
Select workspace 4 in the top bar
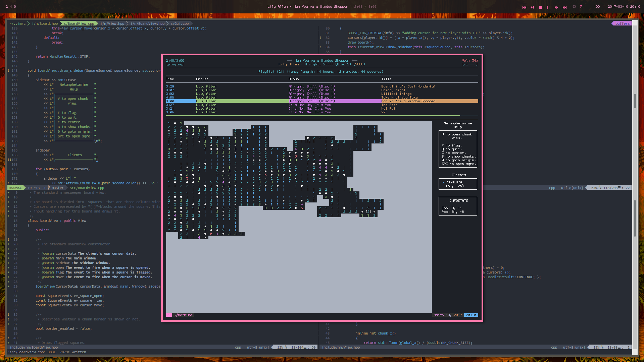click(x=11, y=7)
